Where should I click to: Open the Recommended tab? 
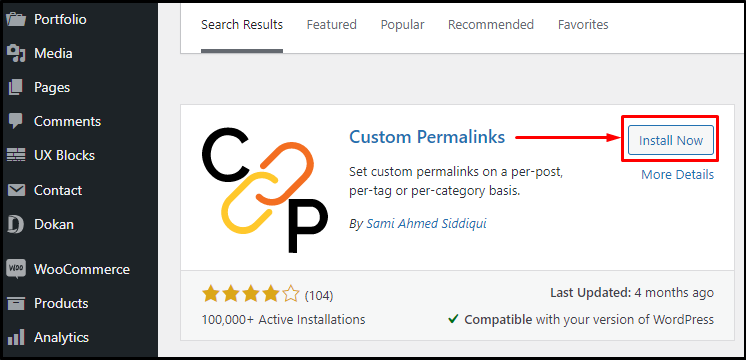pyautogui.click(x=491, y=25)
